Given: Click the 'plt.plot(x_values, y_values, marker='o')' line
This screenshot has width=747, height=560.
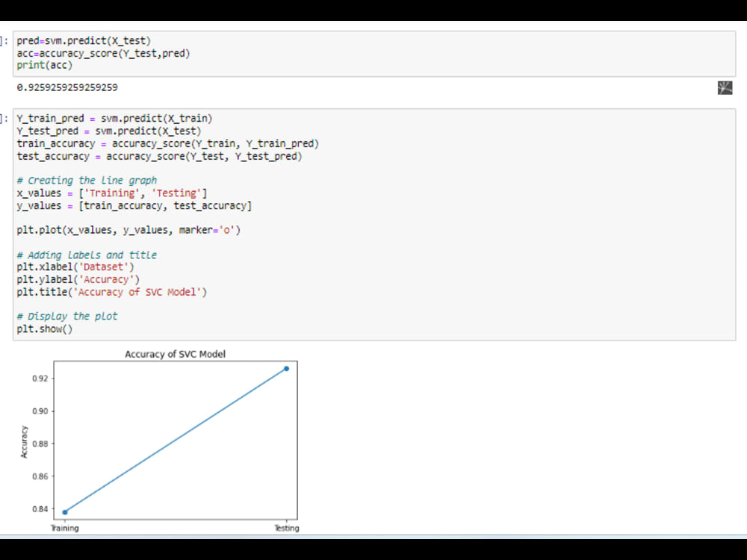Looking at the screenshot, I should point(128,231).
